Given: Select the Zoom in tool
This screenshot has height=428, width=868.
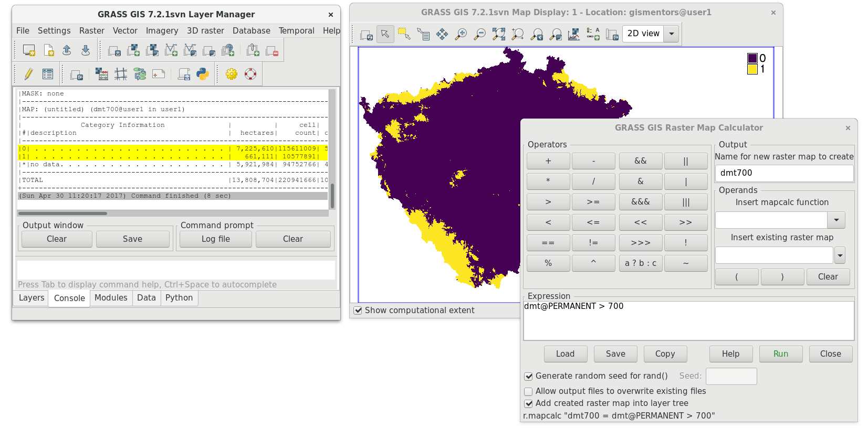Looking at the screenshot, I should point(461,35).
